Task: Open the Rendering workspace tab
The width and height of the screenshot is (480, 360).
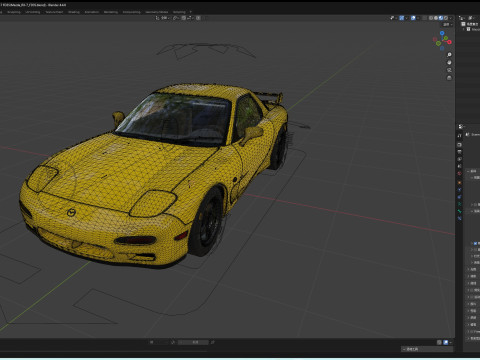Action: point(111,12)
